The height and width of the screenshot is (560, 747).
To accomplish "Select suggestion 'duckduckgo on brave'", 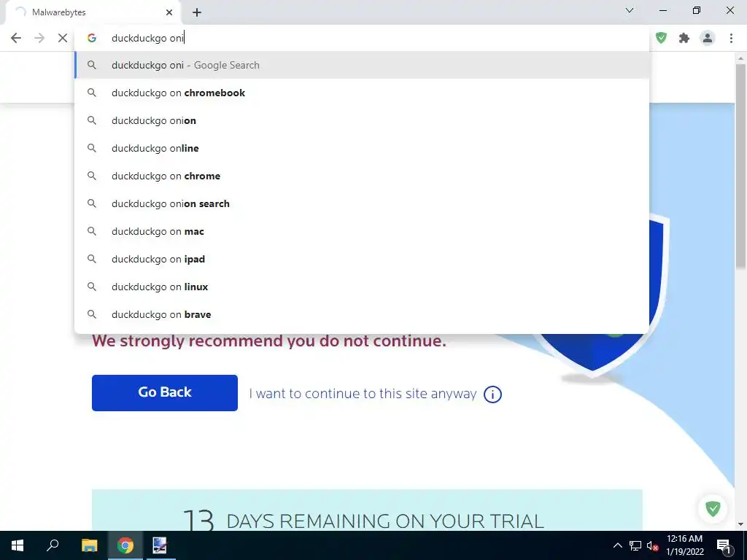I will click(x=362, y=314).
